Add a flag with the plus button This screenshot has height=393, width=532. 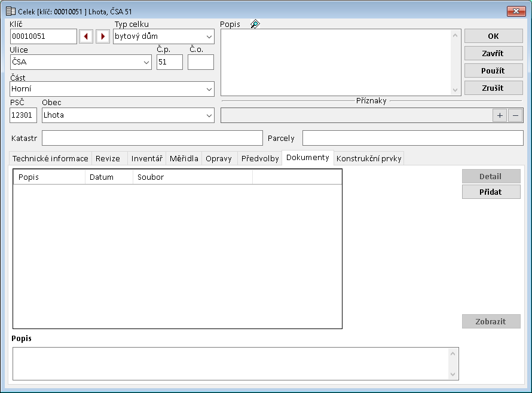[500, 115]
